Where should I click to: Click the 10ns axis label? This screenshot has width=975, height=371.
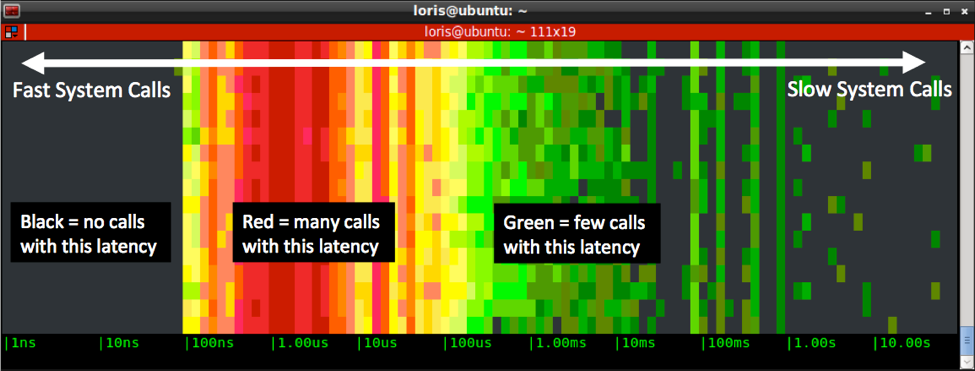coord(118,343)
